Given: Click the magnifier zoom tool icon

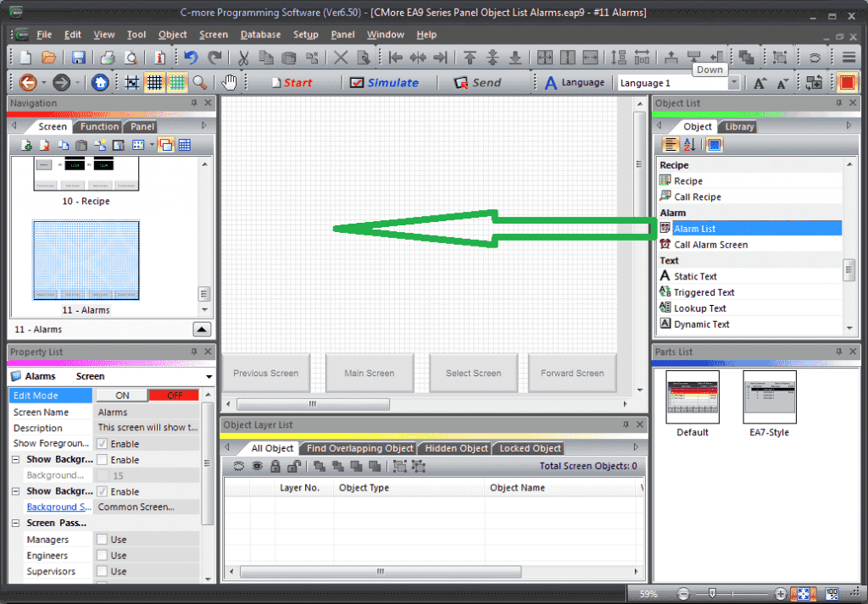Looking at the screenshot, I should [x=200, y=83].
